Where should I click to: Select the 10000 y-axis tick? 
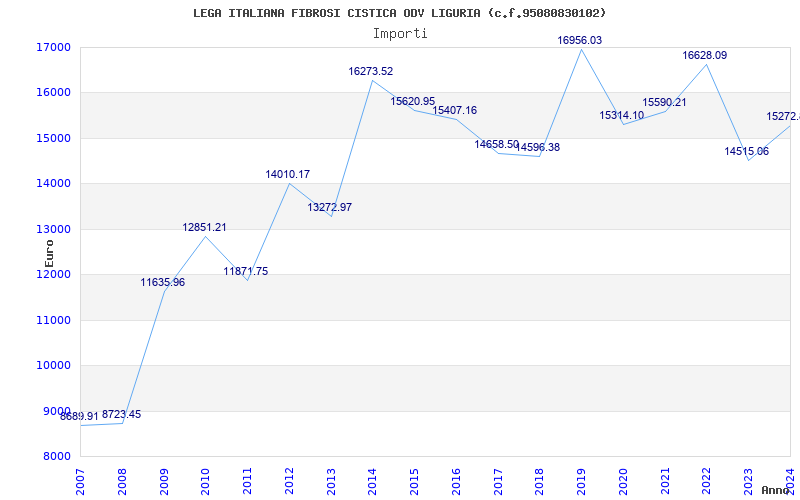[53, 365]
